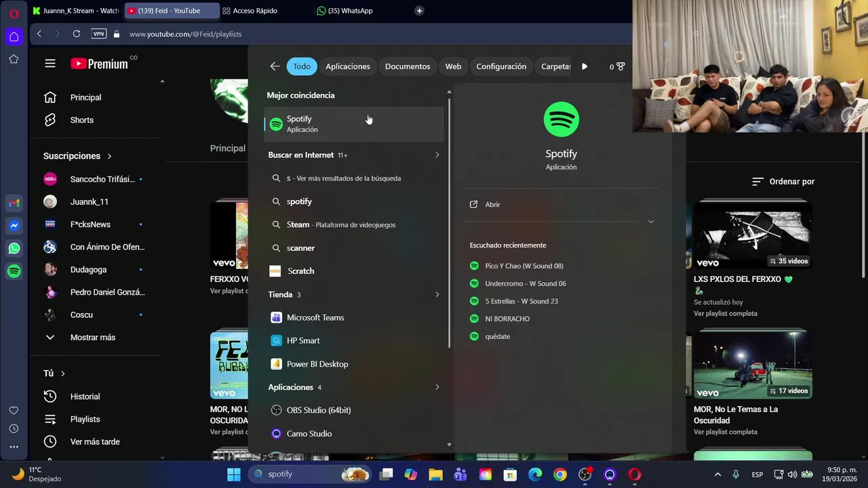Play Pico Y Chao (W Sound 08)
Viewport: 868px width, 488px height.
click(524, 266)
